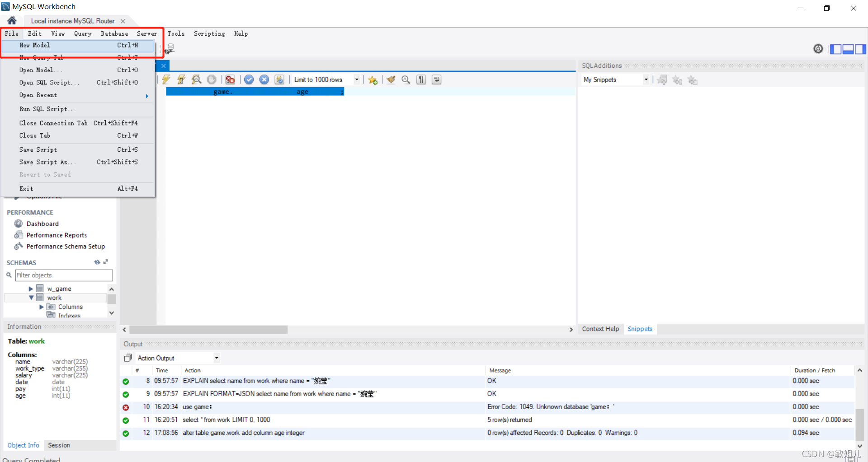This screenshot has width=868, height=462.
Task: Open the Performance Dashboard
Action: click(x=42, y=224)
